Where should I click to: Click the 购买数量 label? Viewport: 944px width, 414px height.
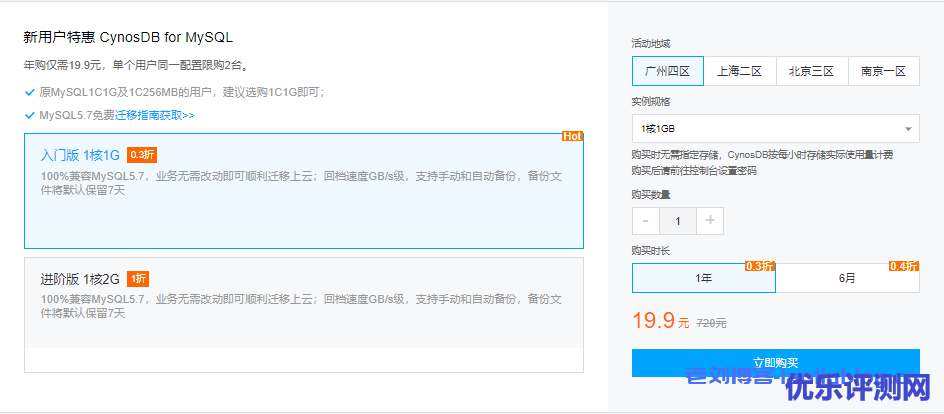[651, 194]
